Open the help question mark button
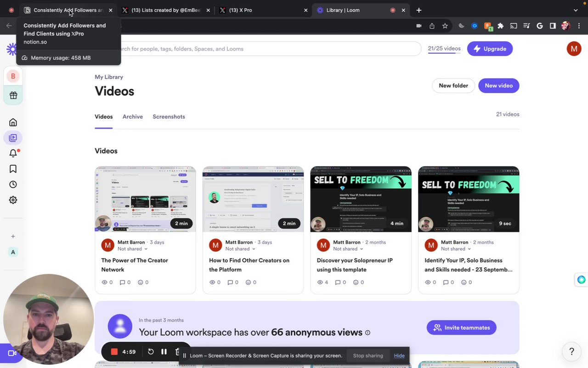Screen dimensions: 588x368 click(571, 352)
